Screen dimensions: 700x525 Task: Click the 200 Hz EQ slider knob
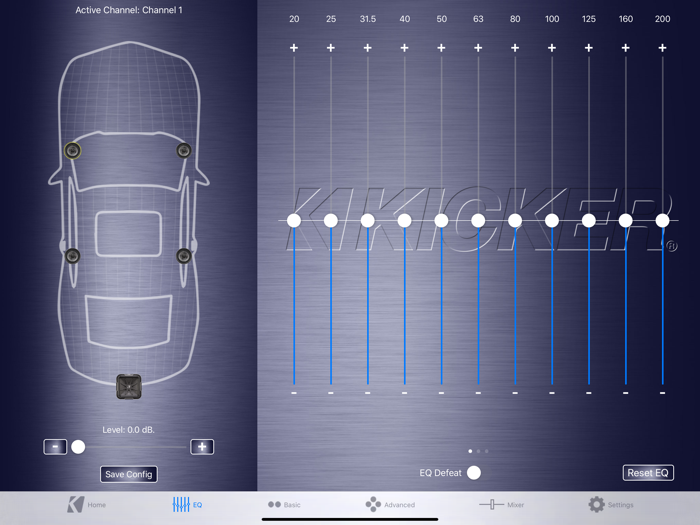662,220
